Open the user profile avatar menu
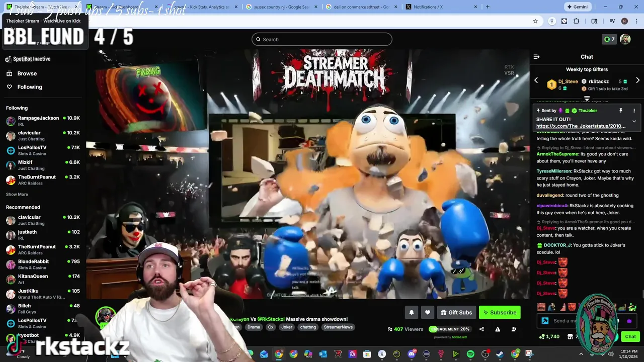 coord(625,39)
